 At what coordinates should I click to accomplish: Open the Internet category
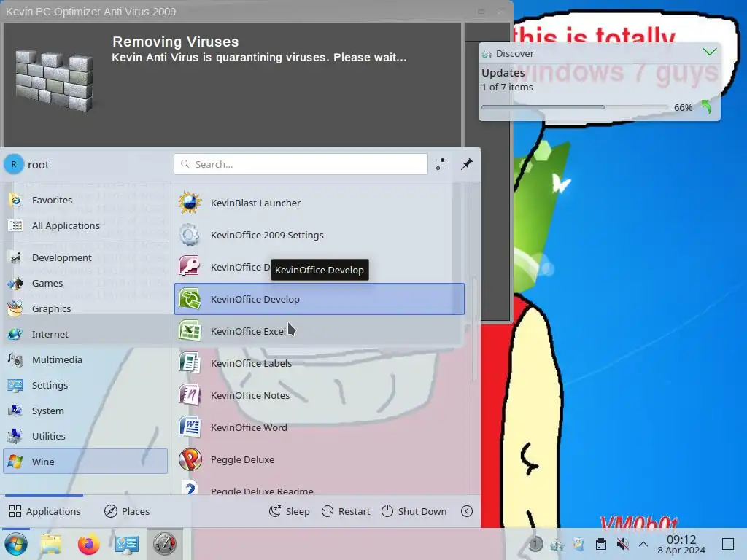coord(85,334)
